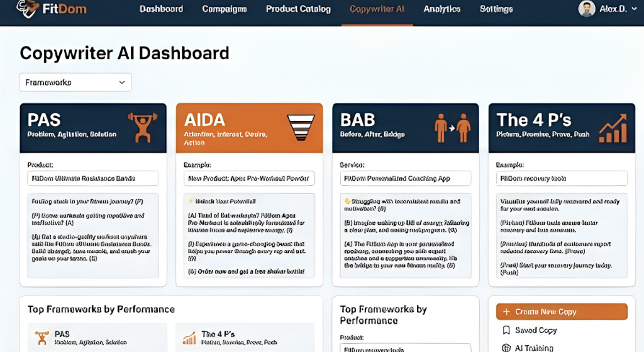Click the BAB card Service input field
644x352 pixels.
coord(406,178)
